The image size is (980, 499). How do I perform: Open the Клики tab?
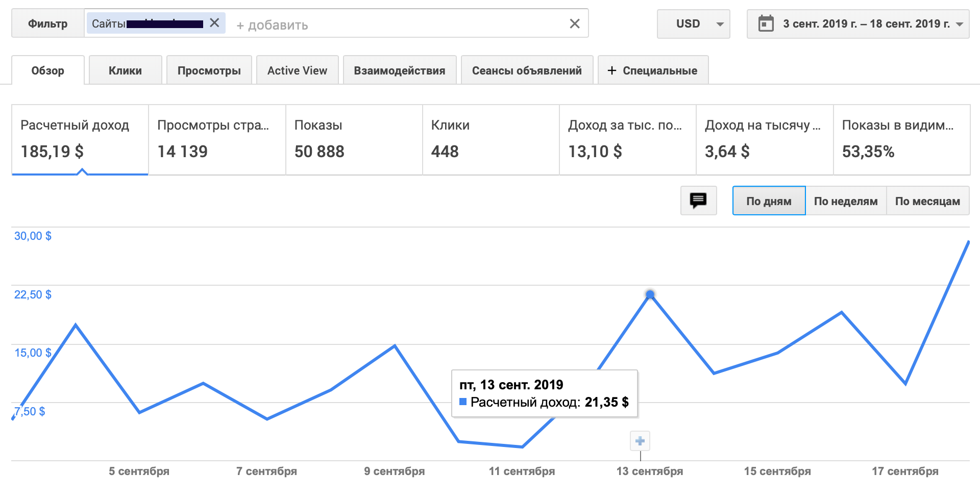tap(125, 70)
